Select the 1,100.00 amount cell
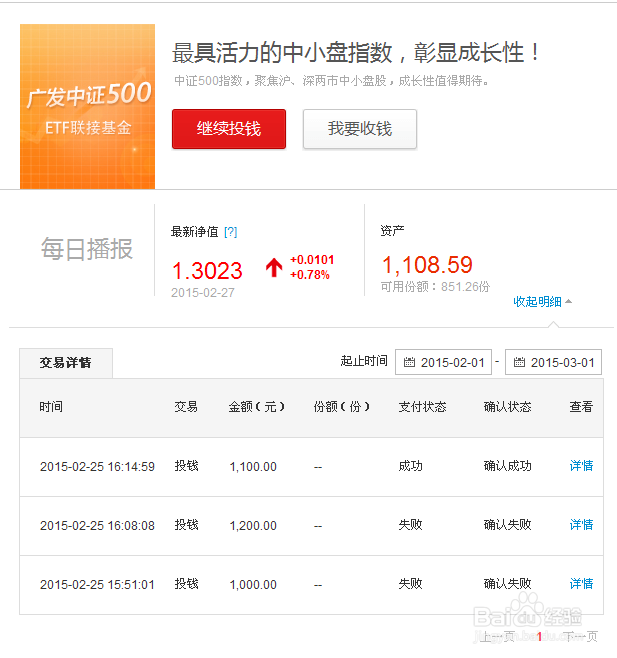Image resolution: width=617 pixels, height=658 pixels. coord(253,467)
